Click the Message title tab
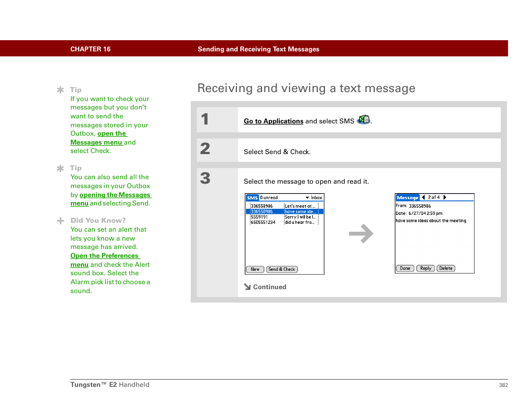The width and height of the screenshot is (532, 412). pos(408,197)
